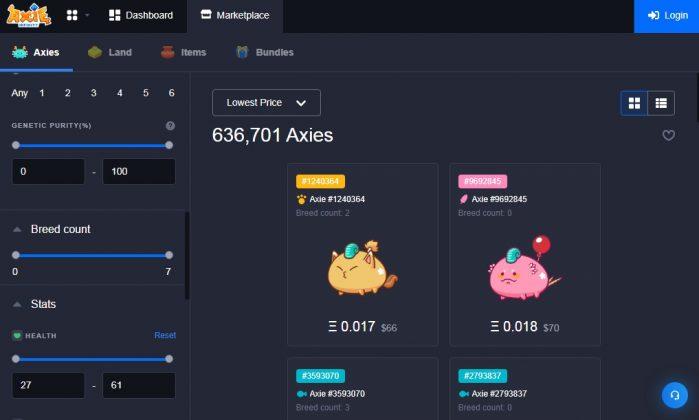The width and height of the screenshot is (699, 420).
Task: Click the '636,701 Axies' results count
Action: [272, 136]
